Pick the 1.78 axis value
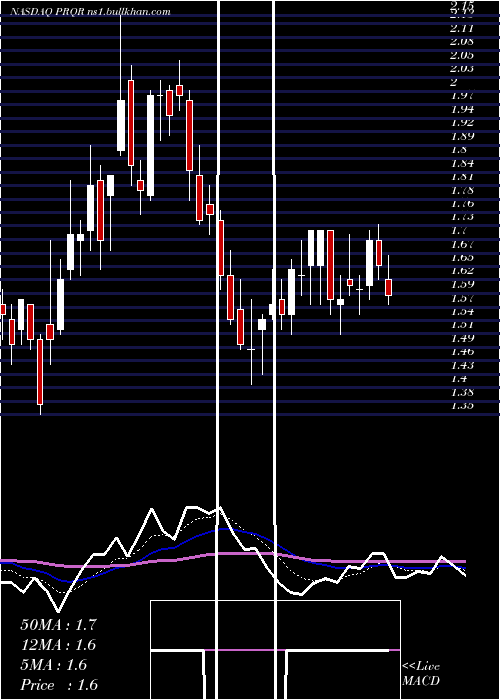500x700 pixels. (x=462, y=190)
